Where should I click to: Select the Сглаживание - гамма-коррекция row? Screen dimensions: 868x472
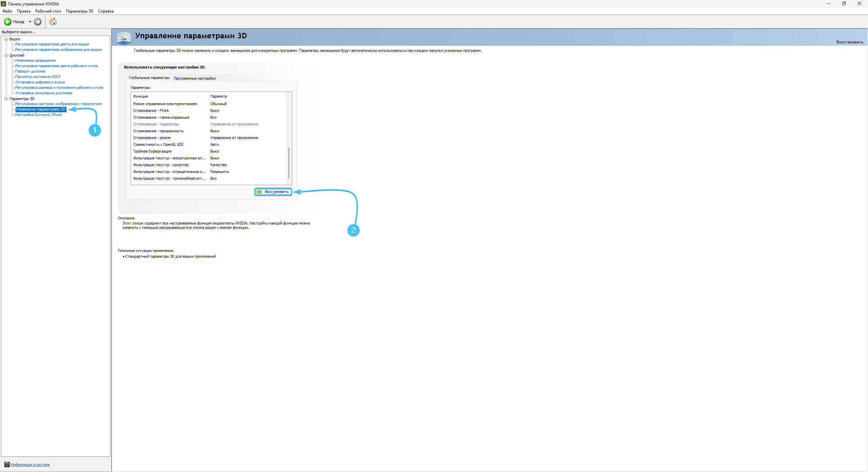(209, 117)
